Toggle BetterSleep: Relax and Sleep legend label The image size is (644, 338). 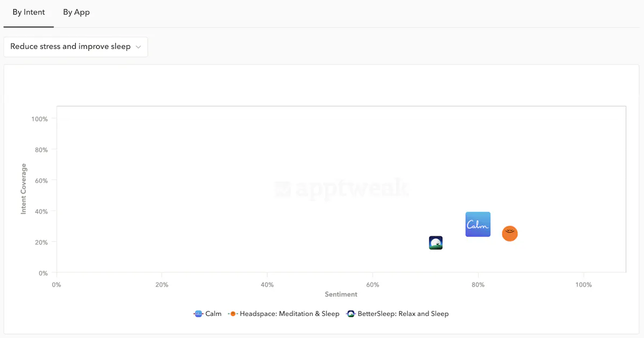[402, 314]
